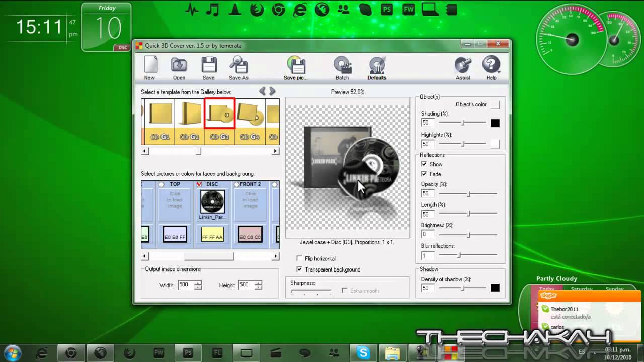Click the Length slider handle
The image size is (644, 362).
(469, 214)
